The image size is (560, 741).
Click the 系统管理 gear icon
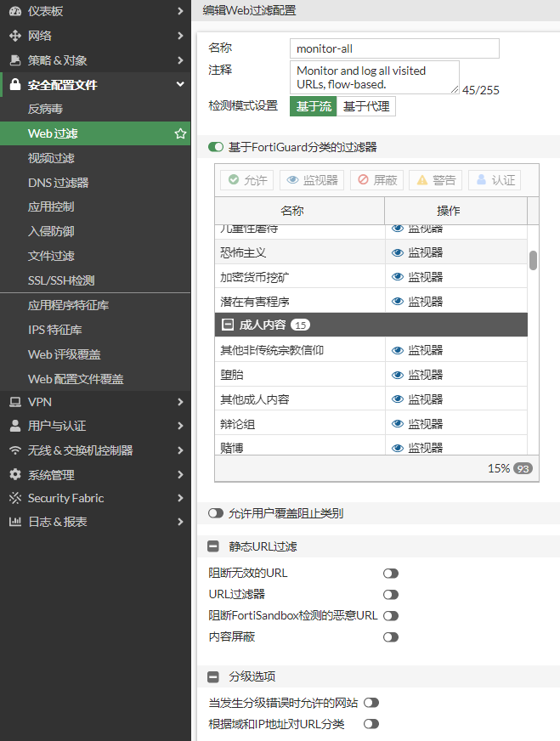14,475
